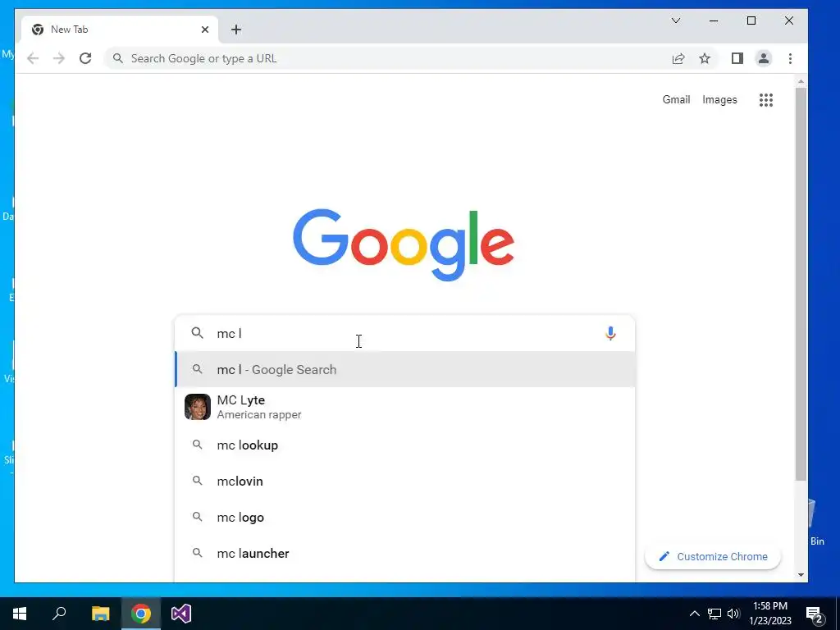Expand the tab search chevron
This screenshot has width=840, height=630.
pos(676,21)
